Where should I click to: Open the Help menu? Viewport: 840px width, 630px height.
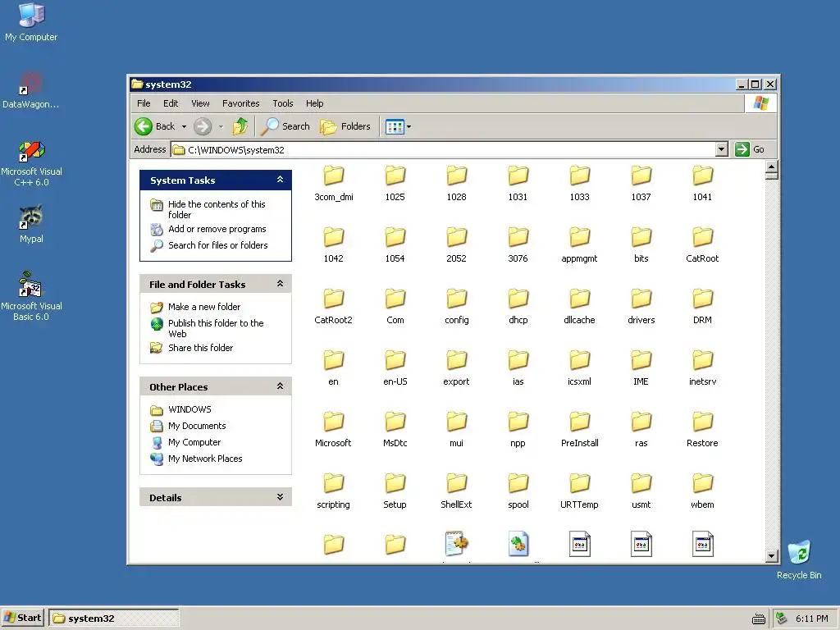coord(314,103)
